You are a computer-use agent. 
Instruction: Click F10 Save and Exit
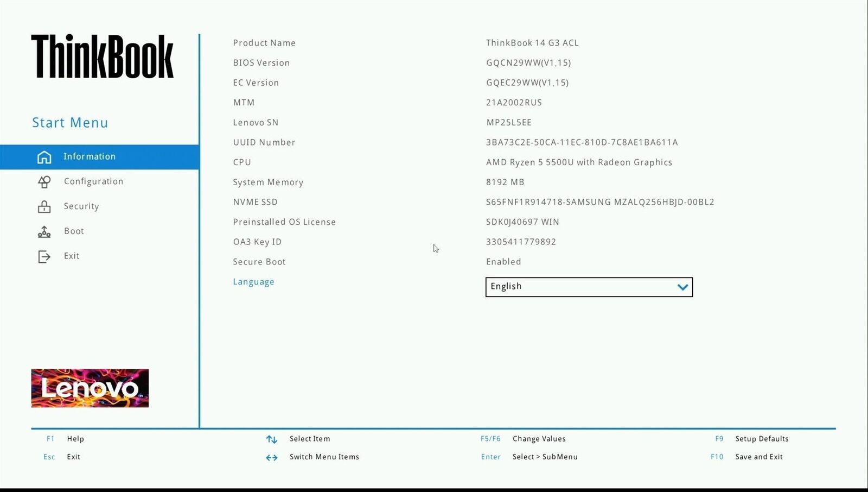click(x=747, y=457)
